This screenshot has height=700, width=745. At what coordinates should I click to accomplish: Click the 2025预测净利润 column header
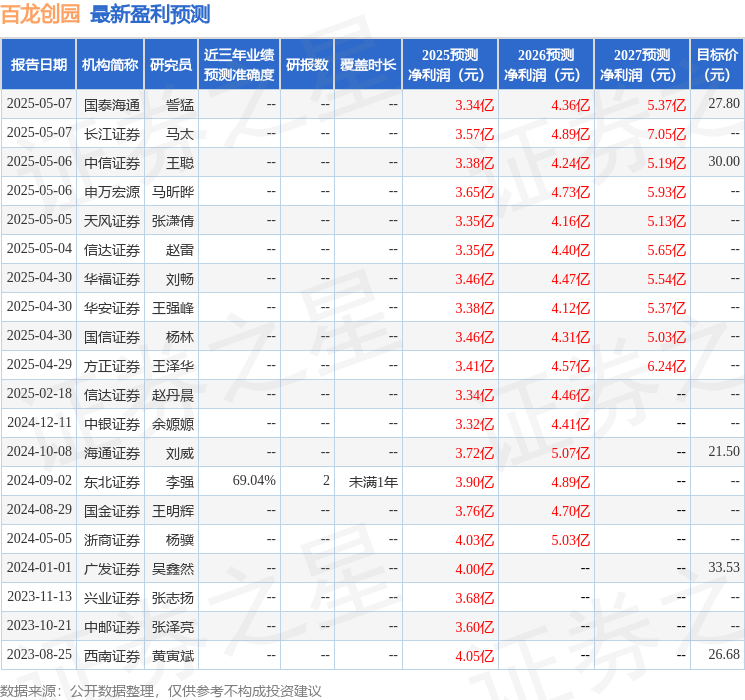(x=450, y=65)
